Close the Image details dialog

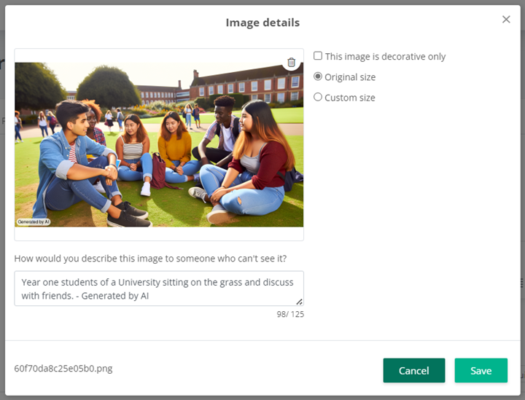coord(506,19)
